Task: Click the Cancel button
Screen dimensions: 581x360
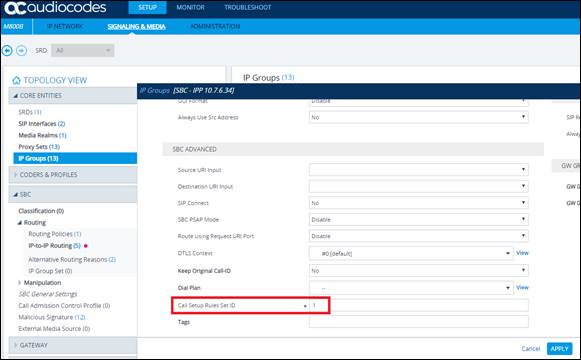Action: tap(531, 349)
